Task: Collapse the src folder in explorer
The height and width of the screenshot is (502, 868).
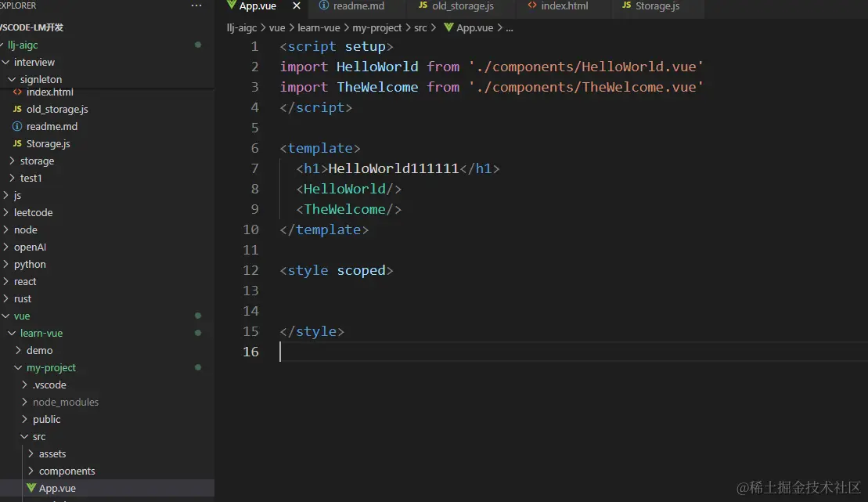Action: [39, 437]
